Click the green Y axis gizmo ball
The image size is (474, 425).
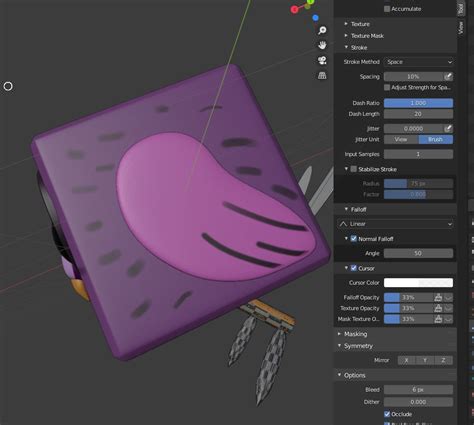(x=310, y=2)
